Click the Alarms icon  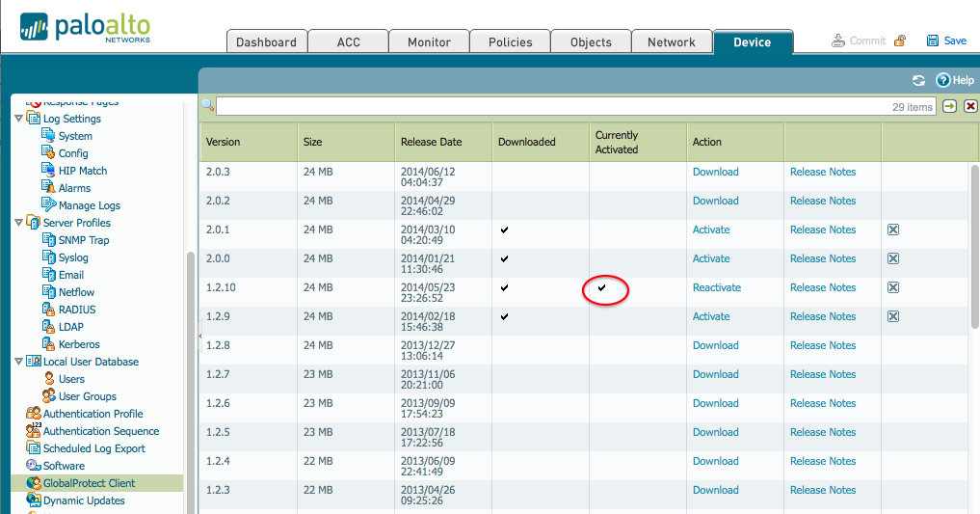point(48,187)
